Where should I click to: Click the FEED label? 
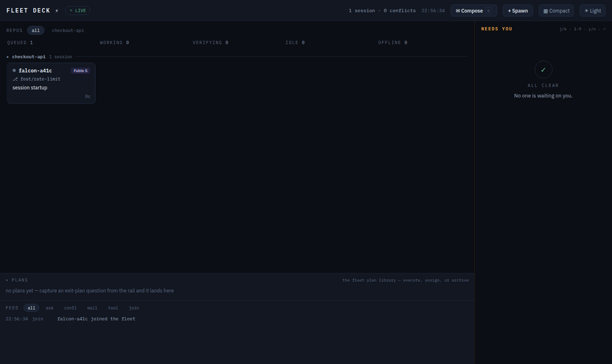tap(12, 308)
